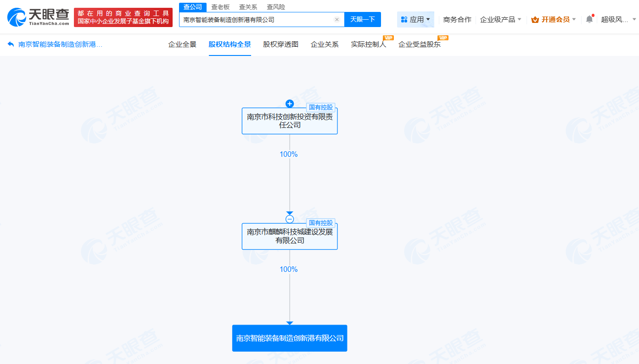Viewport: 639px width, 364px height.
Task: Click the 南京智能装备制造创新港有限公司 node box
Action: pos(289,338)
